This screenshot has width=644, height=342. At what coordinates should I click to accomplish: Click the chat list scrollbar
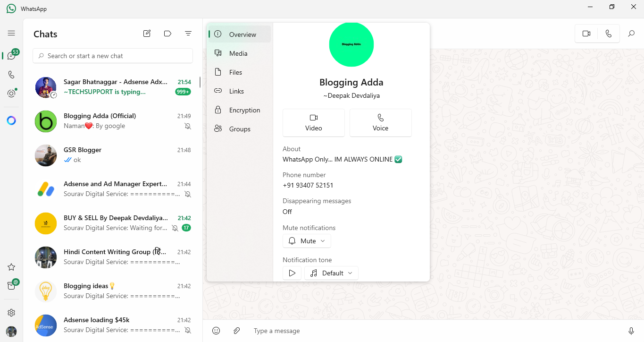(x=200, y=82)
